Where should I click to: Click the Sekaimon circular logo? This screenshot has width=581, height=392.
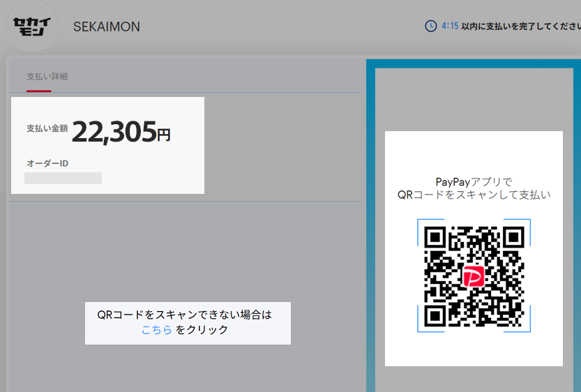31,26
